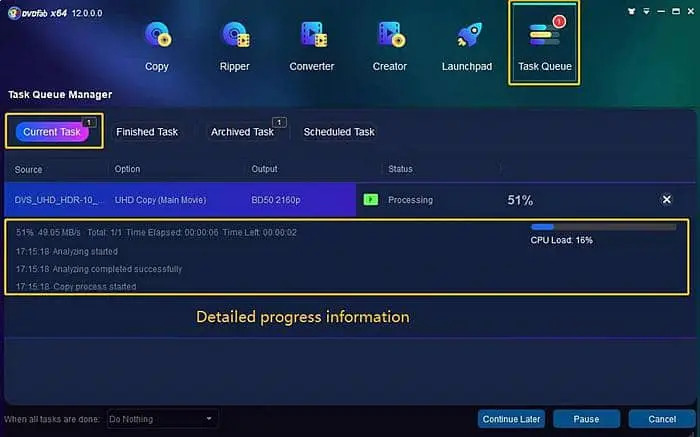This screenshot has height=437, width=700.
Task: Switch to the Finished Task tab
Action: click(147, 132)
